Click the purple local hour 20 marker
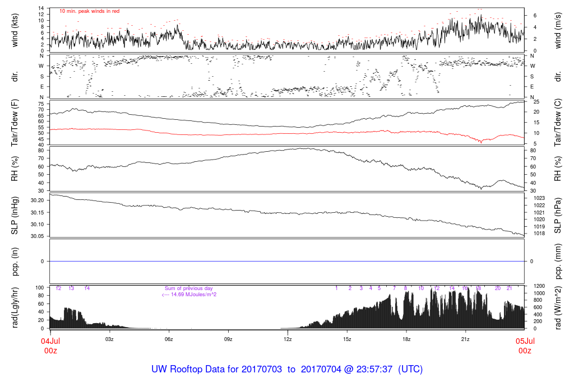The height and width of the screenshot is (392, 574). tap(498, 288)
